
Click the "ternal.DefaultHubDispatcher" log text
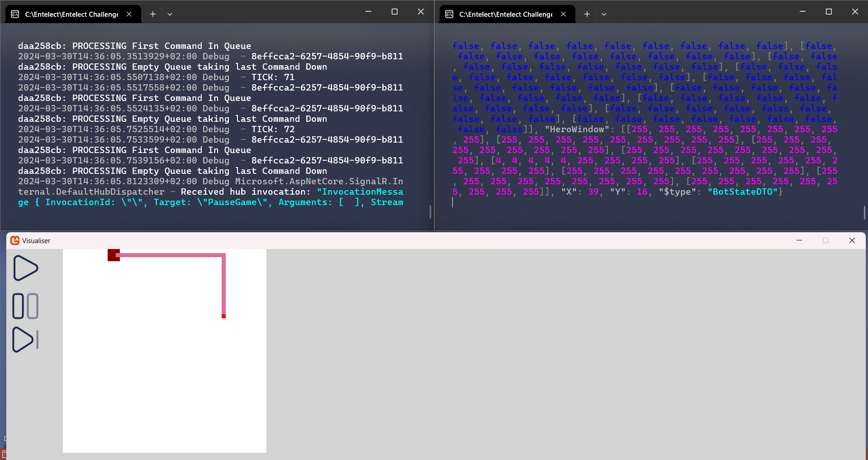[91, 192]
